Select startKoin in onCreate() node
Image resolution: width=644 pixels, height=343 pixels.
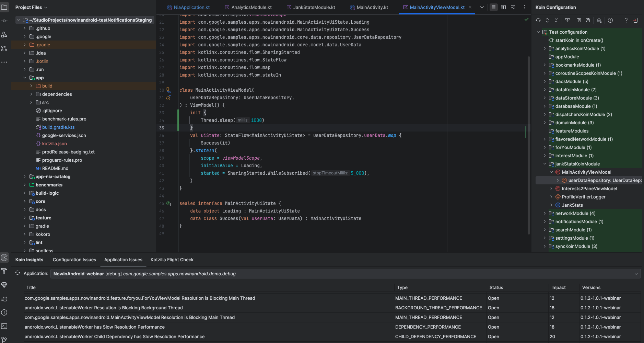pos(579,40)
